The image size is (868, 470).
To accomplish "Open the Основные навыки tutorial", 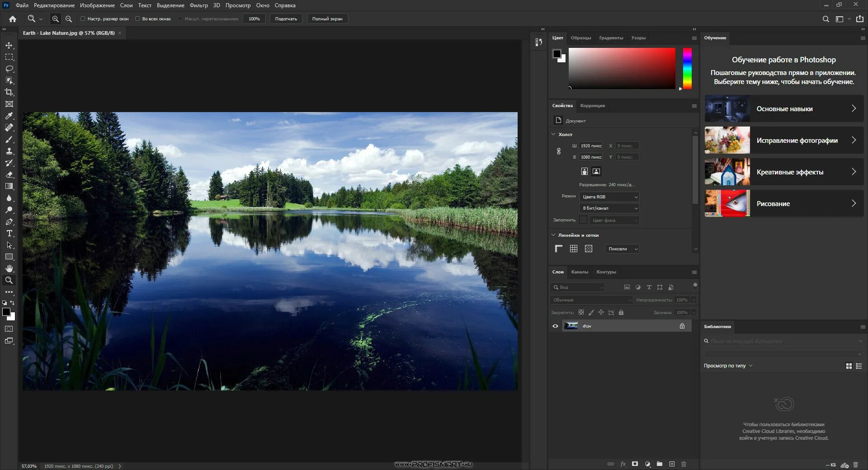I will tap(784, 108).
